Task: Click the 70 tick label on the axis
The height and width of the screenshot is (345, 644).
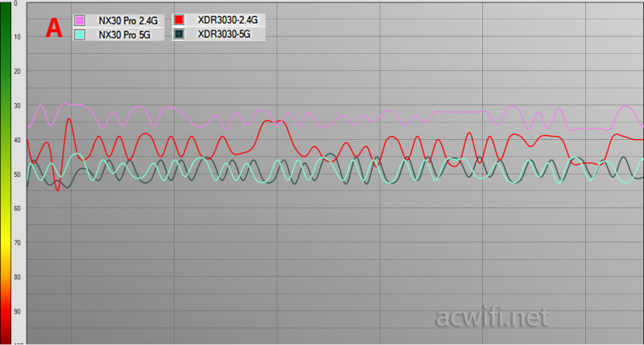Action: click(16, 243)
